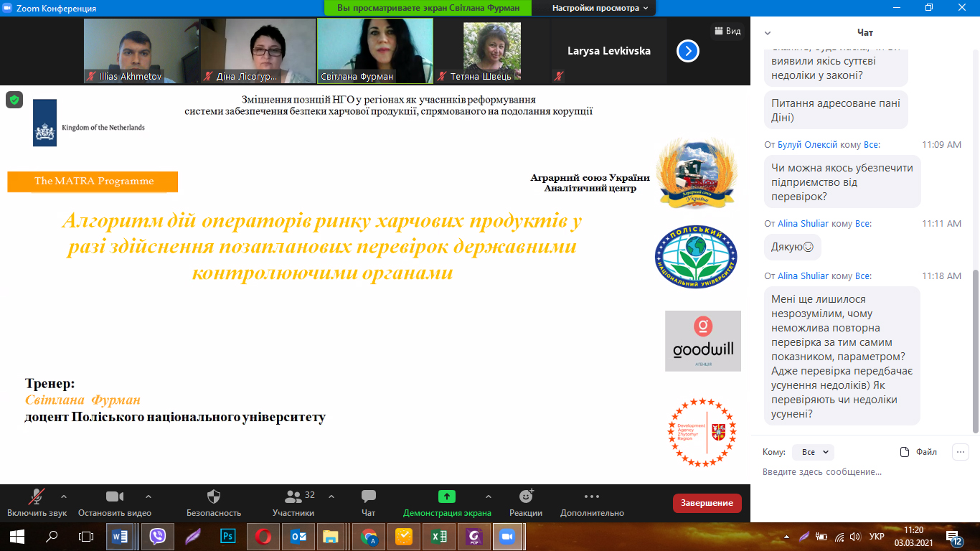Open the recipient Все dropdown
The height and width of the screenshot is (551, 980).
coord(814,452)
